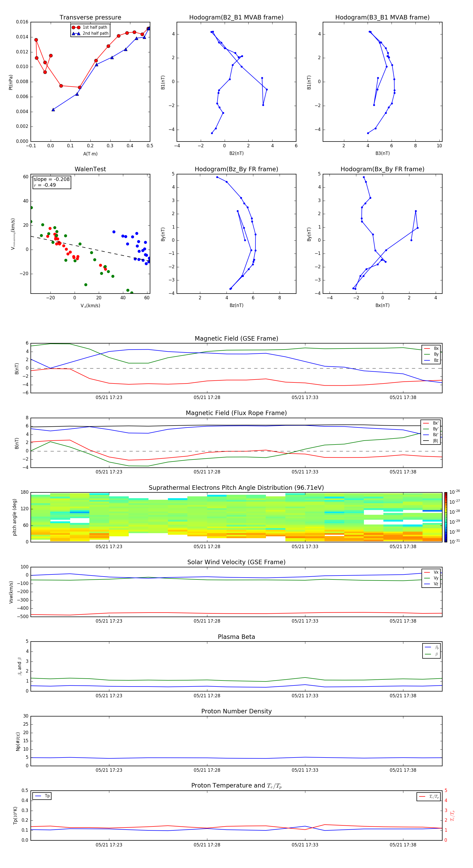Click the Bz' entry in Flux Rope legend
Screen dimensions: 473x868
coord(431,435)
